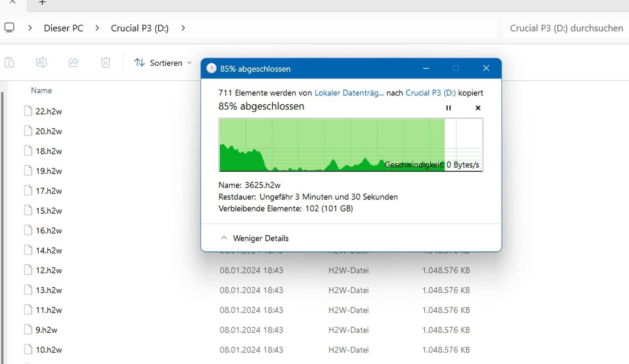
Task: Pause the file copy operation
Action: tap(448, 108)
